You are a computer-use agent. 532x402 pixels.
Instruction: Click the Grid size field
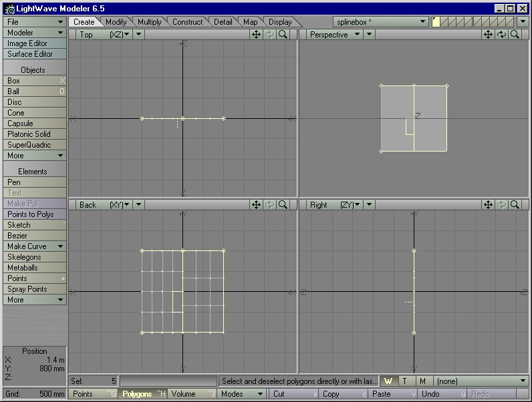35,394
